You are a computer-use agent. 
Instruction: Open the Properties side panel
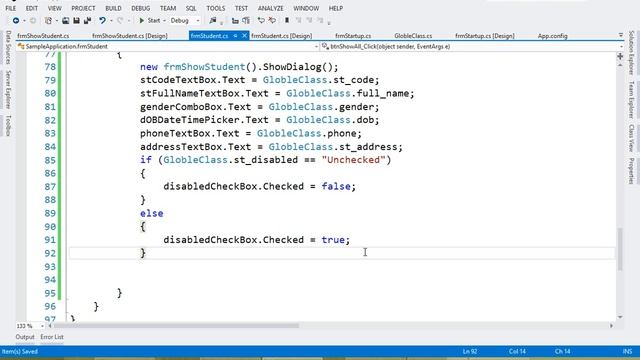point(631,171)
